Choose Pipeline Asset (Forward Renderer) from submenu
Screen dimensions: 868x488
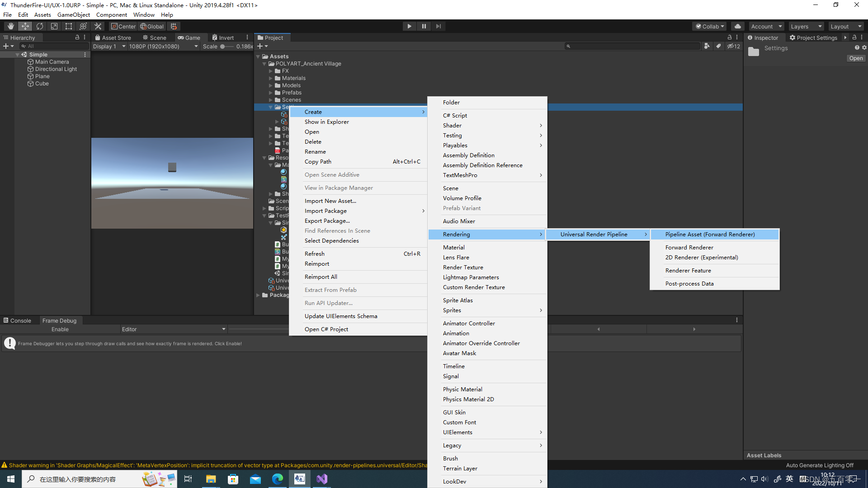(x=710, y=234)
